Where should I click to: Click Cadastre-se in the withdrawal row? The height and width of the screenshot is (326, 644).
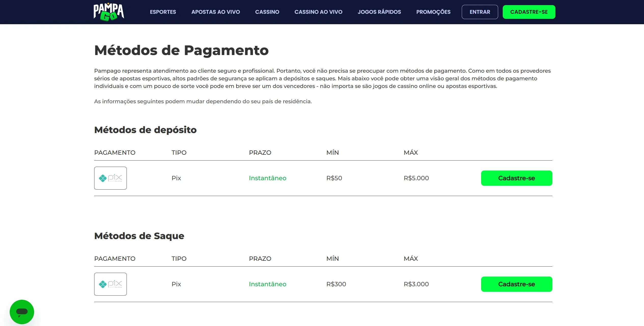pos(516,284)
